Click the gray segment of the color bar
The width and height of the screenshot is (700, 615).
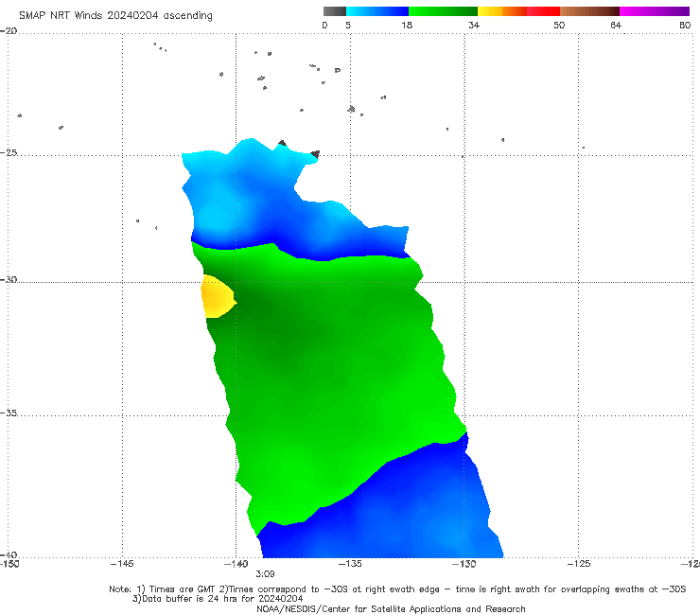pyautogui.click(x=335, y=11)
